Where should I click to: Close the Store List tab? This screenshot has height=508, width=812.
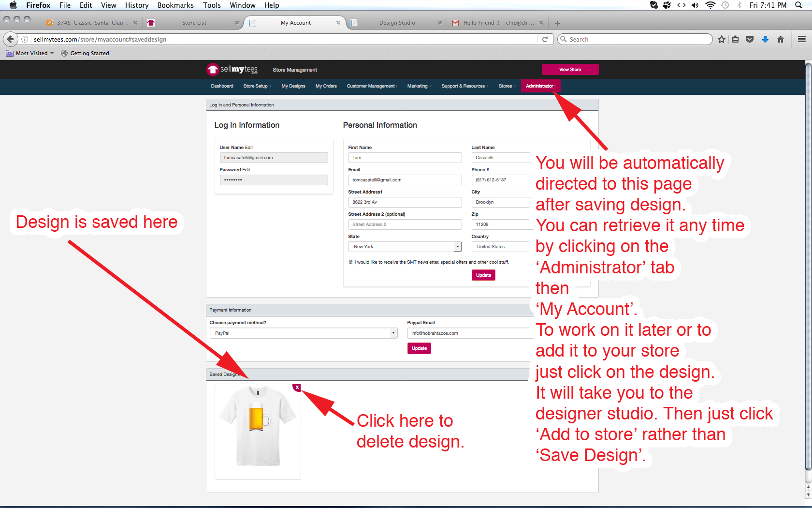237,23
